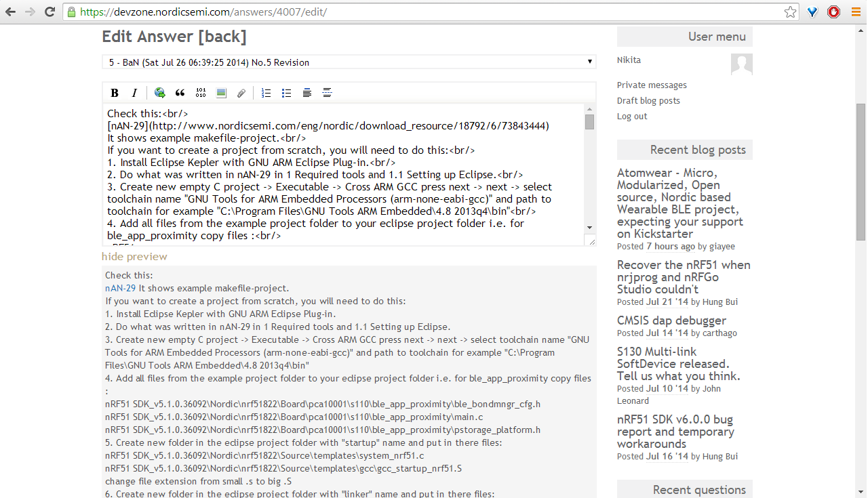Click '7 hours ago' timestamp on Atomwear post
Viewport: 868px width, 498px height.
click(671, 247)
